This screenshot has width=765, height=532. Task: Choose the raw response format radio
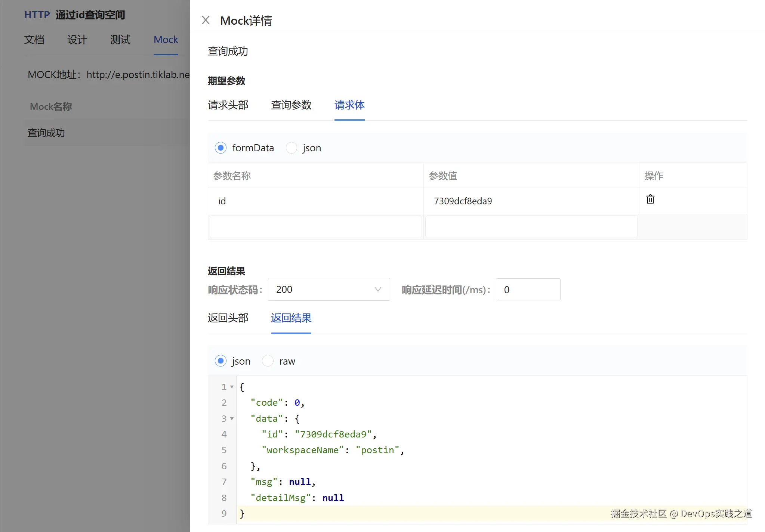point(268,361)
